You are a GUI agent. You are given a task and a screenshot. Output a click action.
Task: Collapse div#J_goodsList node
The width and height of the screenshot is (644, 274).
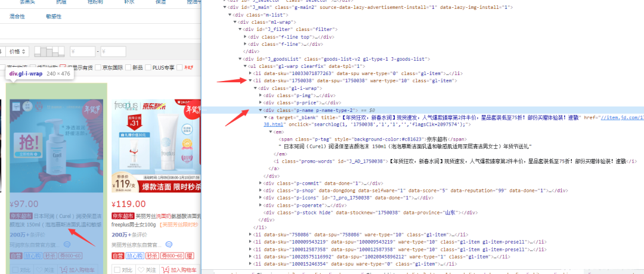point(240,59)
